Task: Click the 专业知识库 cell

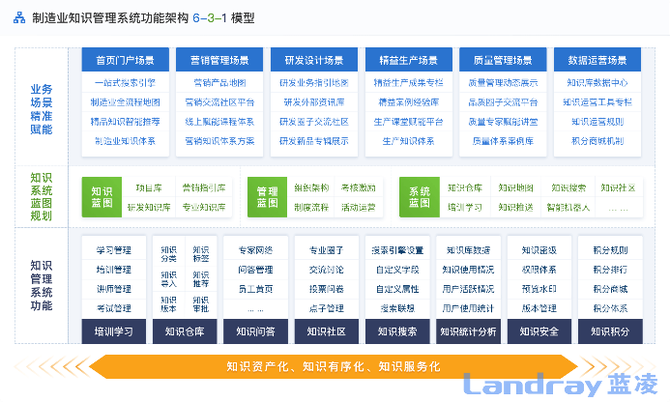Action: point(204,207)
